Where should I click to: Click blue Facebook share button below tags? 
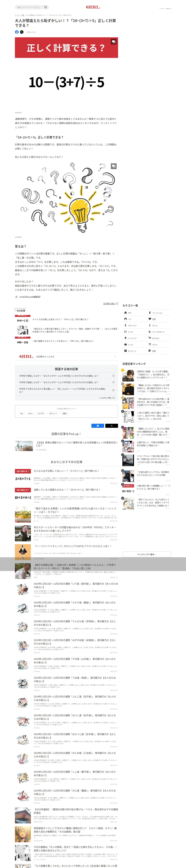98,426
